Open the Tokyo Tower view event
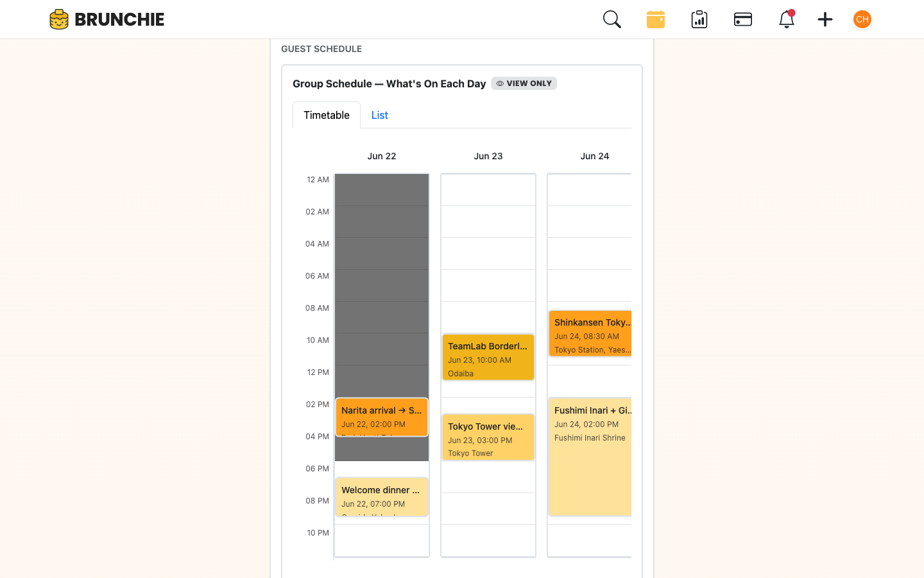Screen dimensions: 924x578 click(x=488, y=437)
